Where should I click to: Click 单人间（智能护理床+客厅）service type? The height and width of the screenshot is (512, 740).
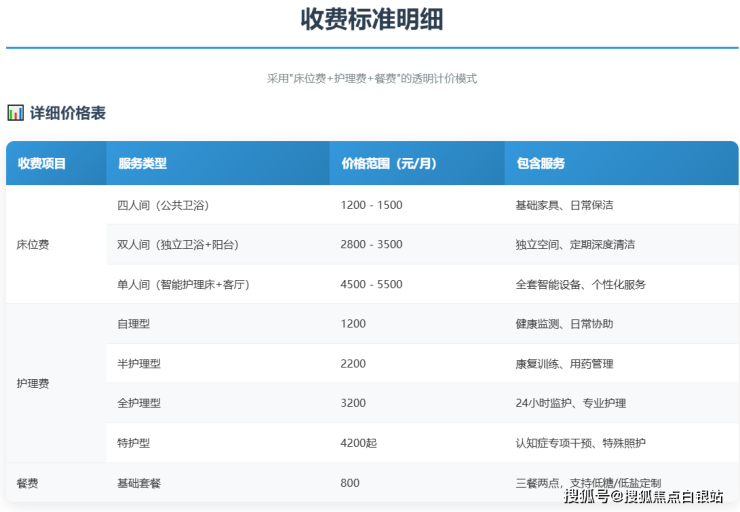pos(183,284)
